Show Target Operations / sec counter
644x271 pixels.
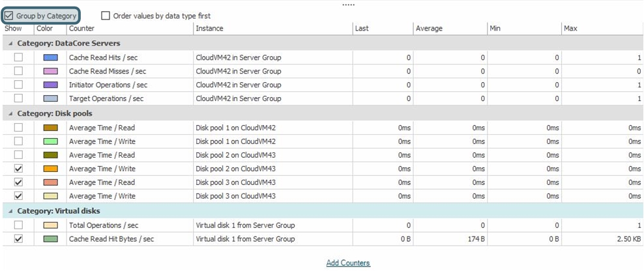point(18,98)
